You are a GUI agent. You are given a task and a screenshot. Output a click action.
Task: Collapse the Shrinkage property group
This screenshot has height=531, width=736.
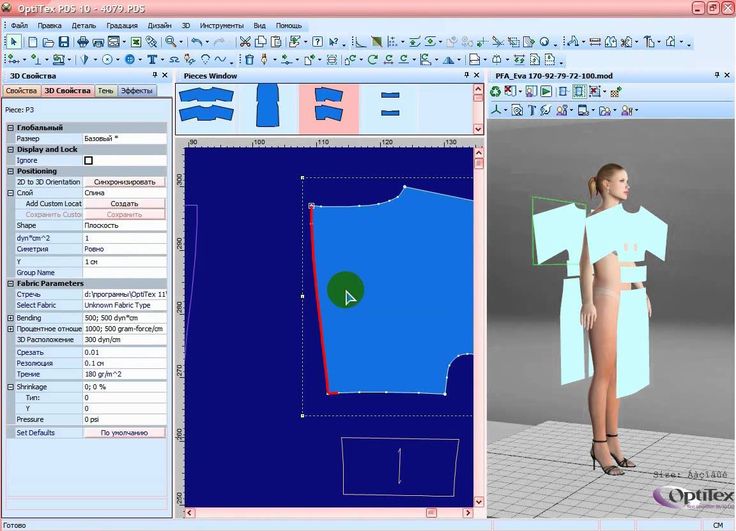tap(11, 387)
